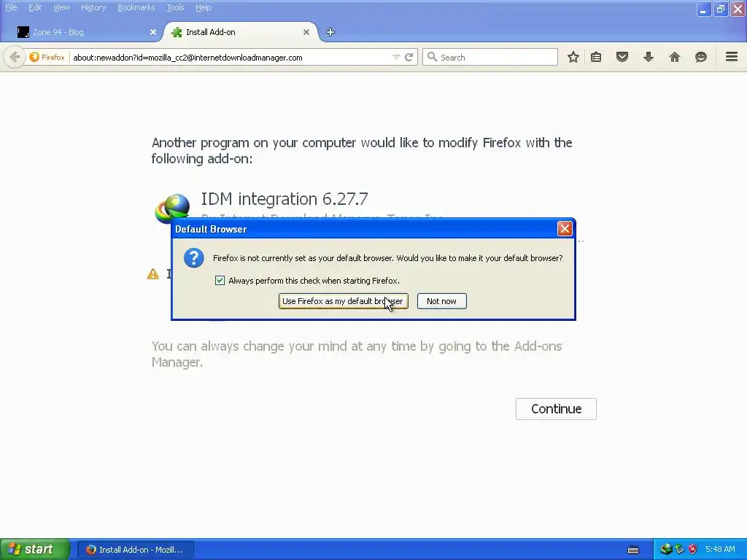The width and height of the screenshot is (747, 560).
Task: Close the Default Browser dialog
Action: [x=565, y=229]
